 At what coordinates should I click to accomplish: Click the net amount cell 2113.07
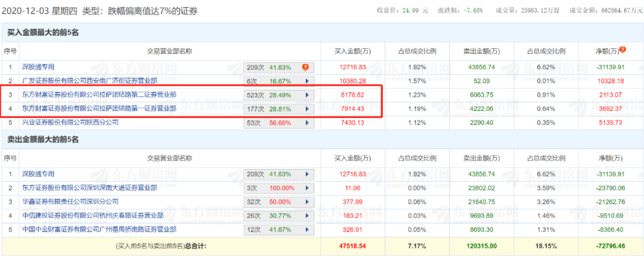(x=611, y=95)
